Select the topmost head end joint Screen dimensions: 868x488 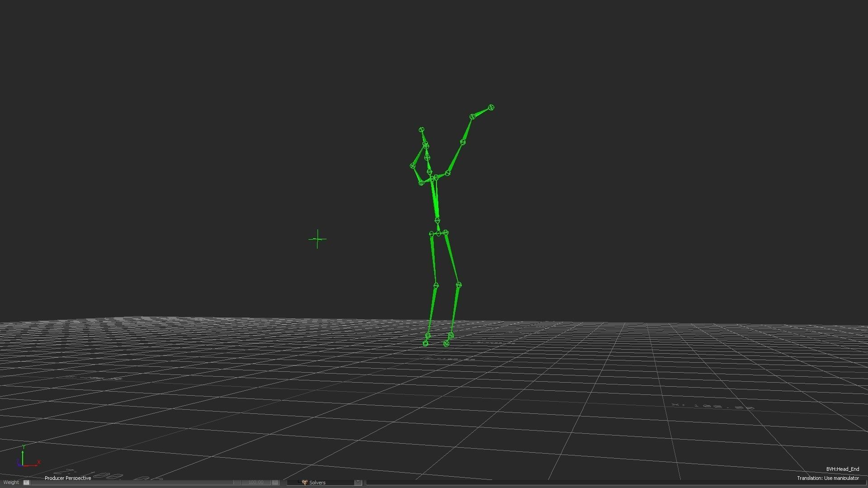point(422,130)
